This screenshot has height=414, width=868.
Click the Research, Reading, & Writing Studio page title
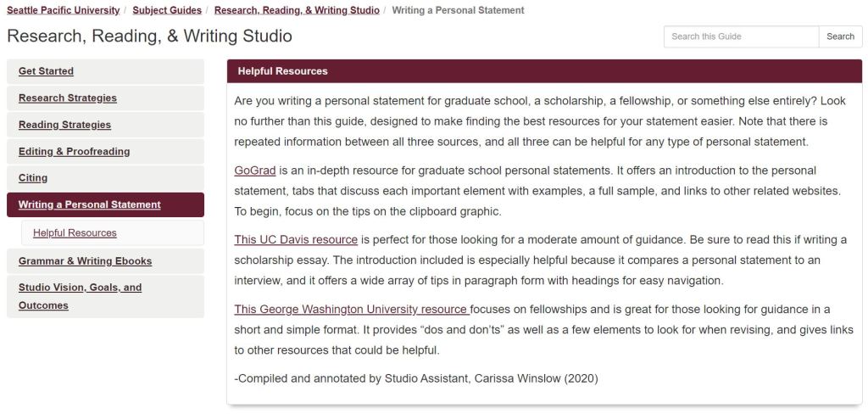click(x=149, y=36)
